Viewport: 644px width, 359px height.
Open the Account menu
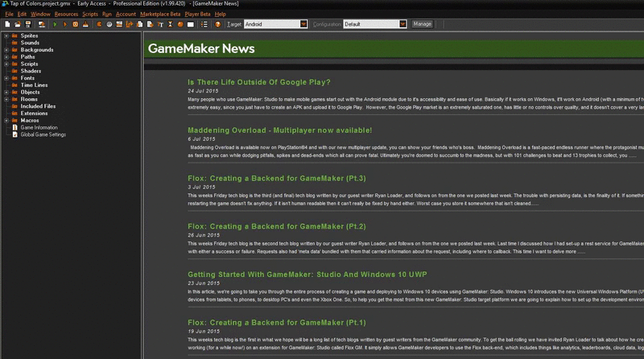[x=126, y=14]
